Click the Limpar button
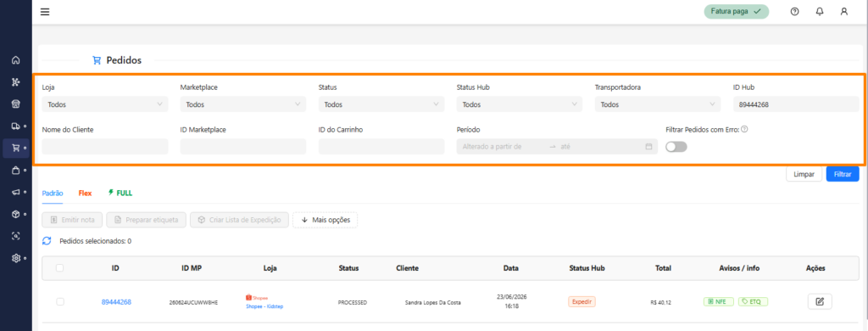Screen dimensions: 868x331 [x=804, y=174]
